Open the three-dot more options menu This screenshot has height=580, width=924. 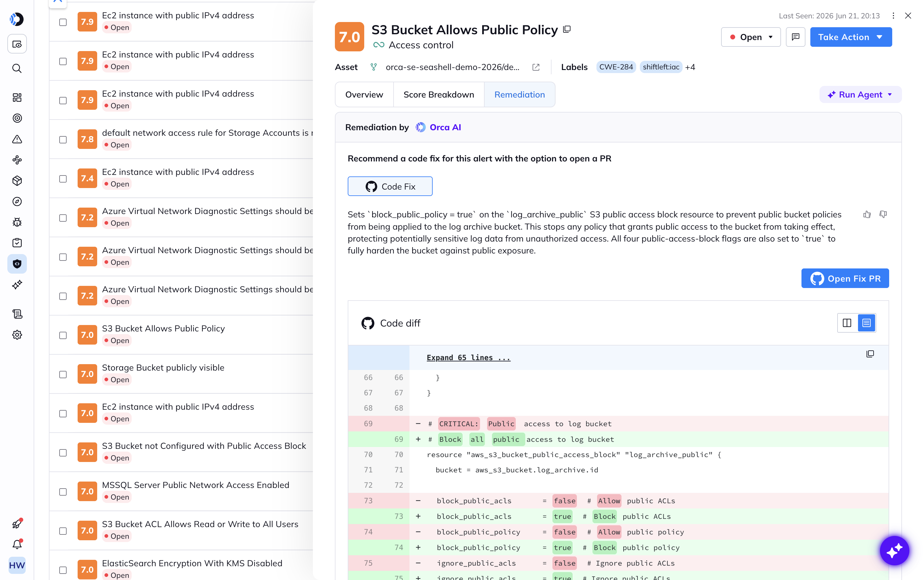[x=893, y=16]
